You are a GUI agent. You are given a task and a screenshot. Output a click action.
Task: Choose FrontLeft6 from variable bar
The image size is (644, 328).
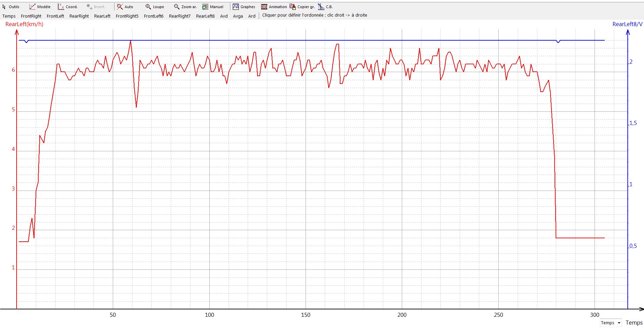coord(153,16)
